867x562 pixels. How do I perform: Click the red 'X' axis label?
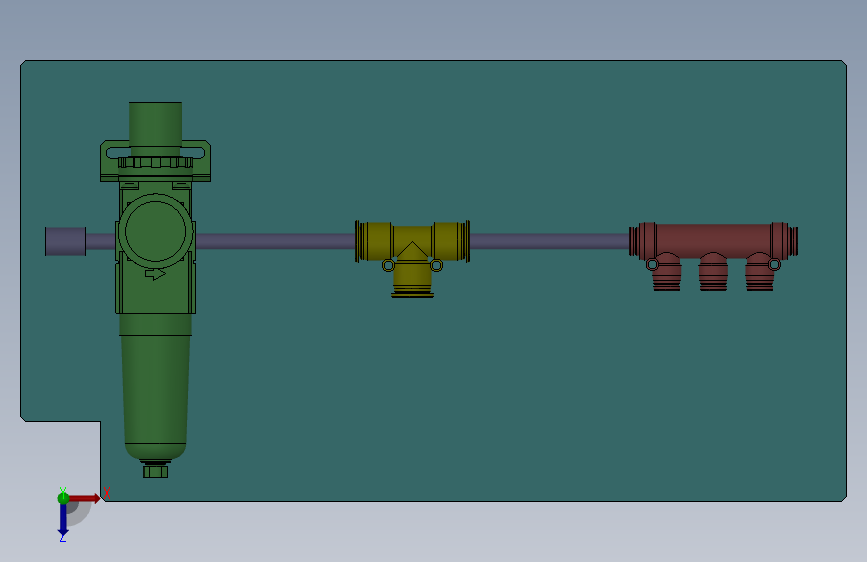(x=107, y=493)
